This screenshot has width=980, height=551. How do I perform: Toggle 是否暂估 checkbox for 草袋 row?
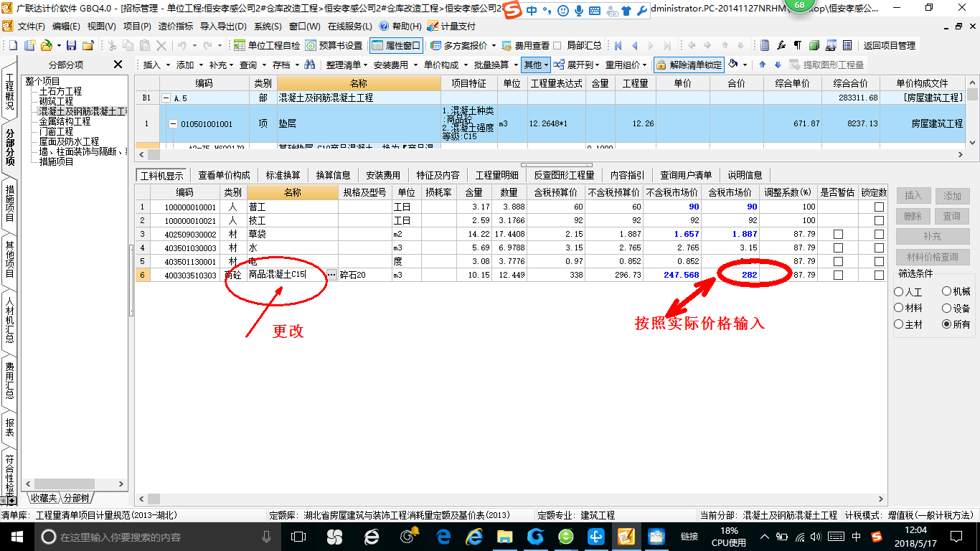coord(838,234)
